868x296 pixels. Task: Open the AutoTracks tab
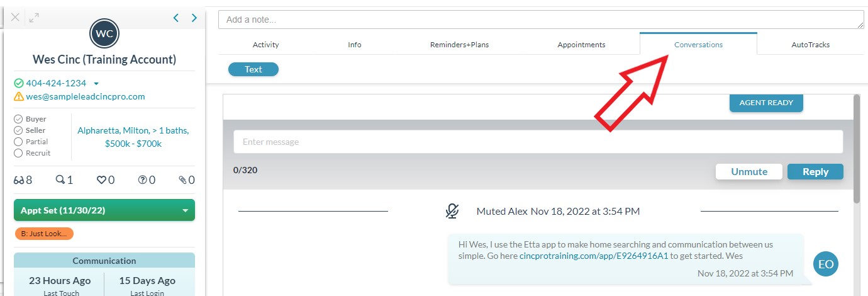coord(810,45)
